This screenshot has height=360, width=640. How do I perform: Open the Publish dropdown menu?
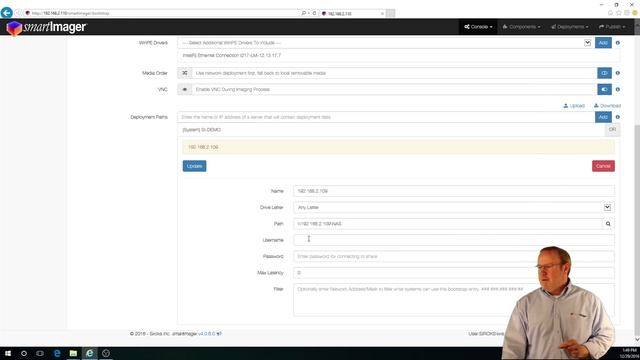611,27
